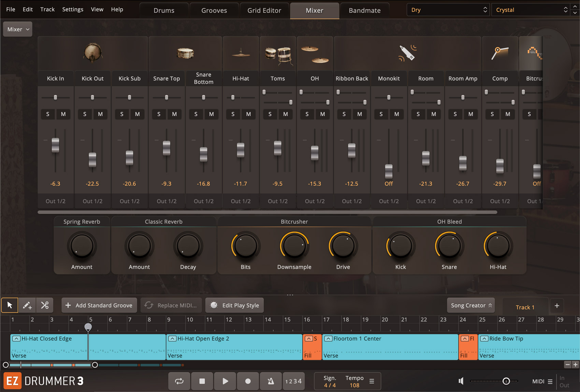Switch to the Grooves tab
The width and height of the screenshot is (580, 392).
[x=214, y=11]
